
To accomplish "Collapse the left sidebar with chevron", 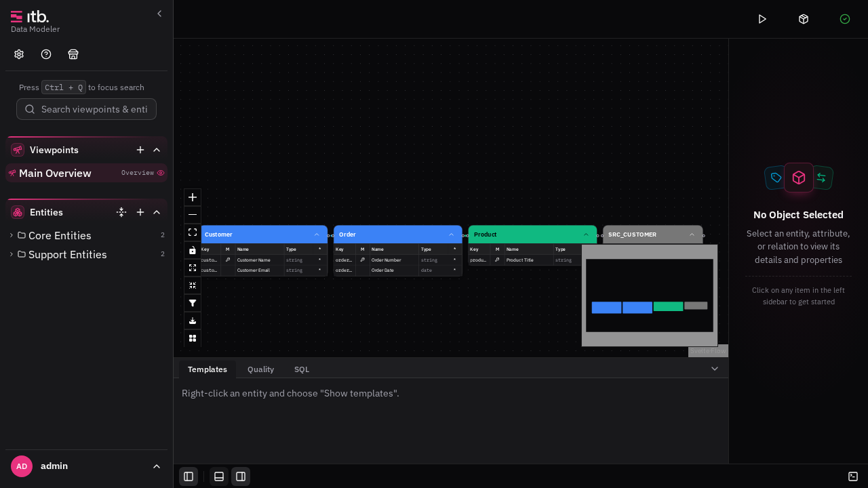I will coord(159,14).
